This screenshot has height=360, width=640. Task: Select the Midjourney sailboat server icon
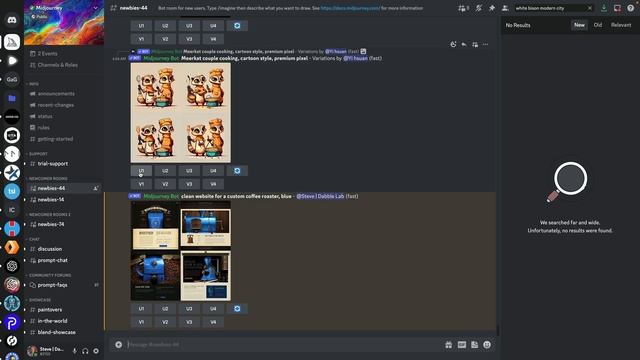[x=12, y=42]
